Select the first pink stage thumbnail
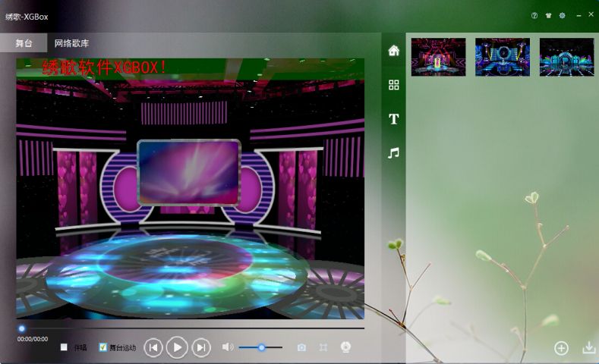Screen dimensions: 599x364 [438, 57]
